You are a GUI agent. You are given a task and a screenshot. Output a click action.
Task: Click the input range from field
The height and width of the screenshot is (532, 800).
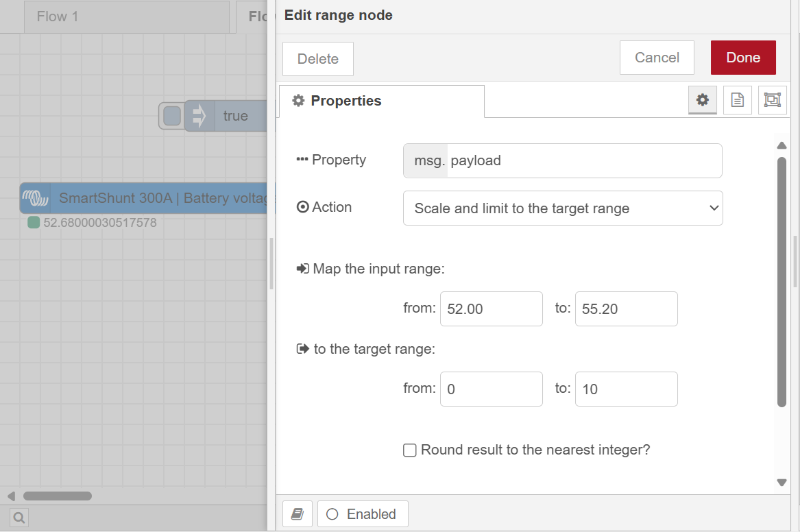tap(491, 309)
